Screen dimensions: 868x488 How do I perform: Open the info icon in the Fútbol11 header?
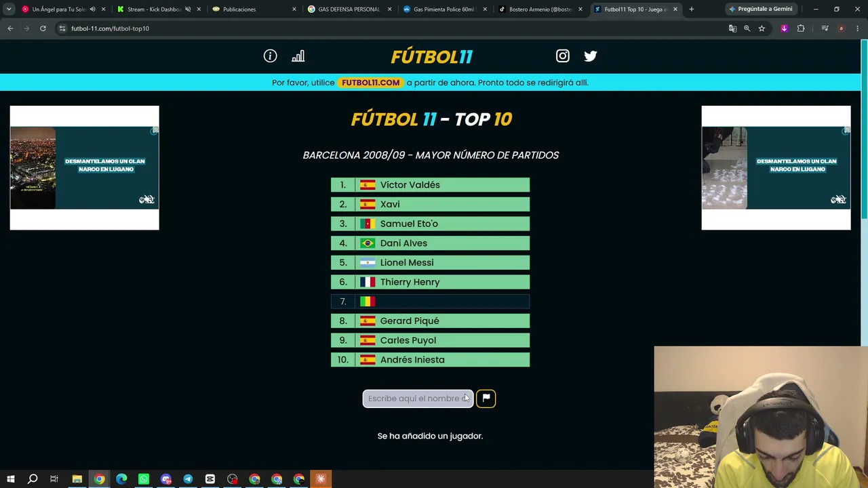(x=271, y=56)
